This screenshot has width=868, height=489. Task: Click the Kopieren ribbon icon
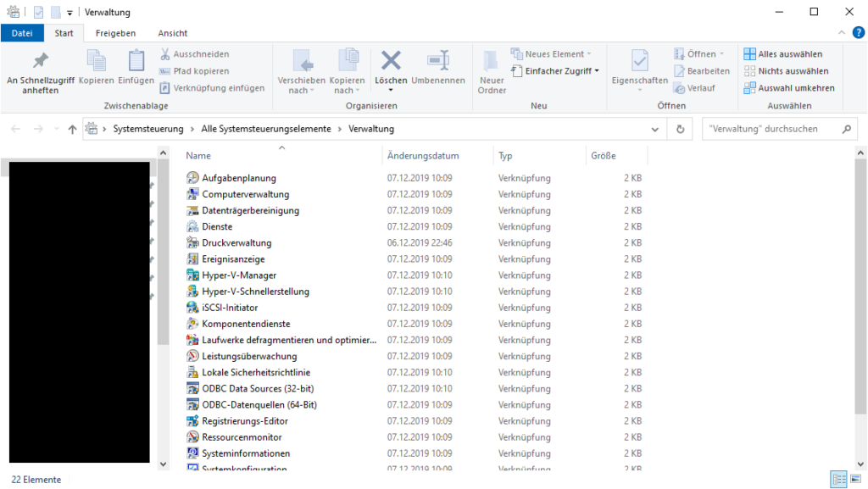(x=97, y=61)
